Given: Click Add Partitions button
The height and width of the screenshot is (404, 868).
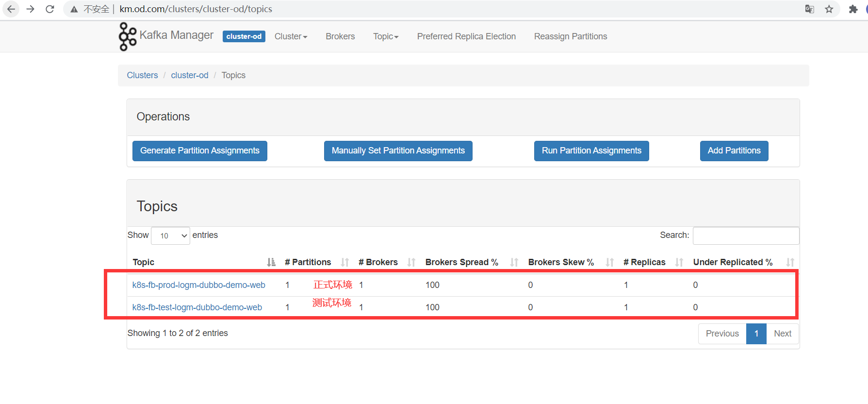Looking at the screenshot, I should point(734,151).
